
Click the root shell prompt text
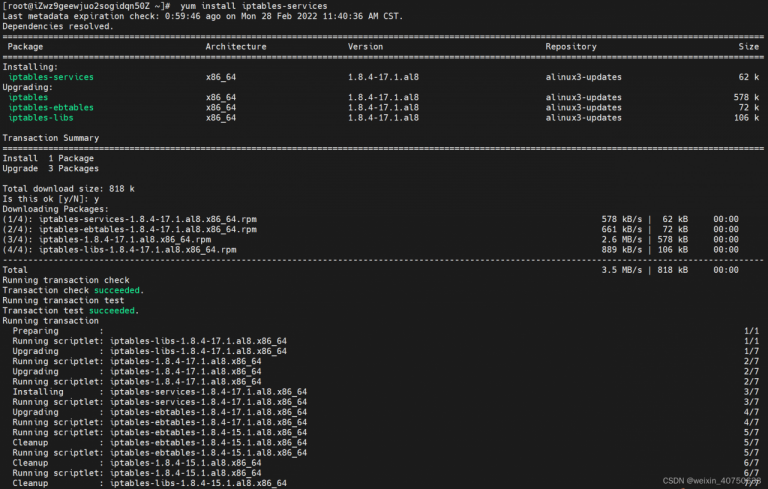pos(86,6)
